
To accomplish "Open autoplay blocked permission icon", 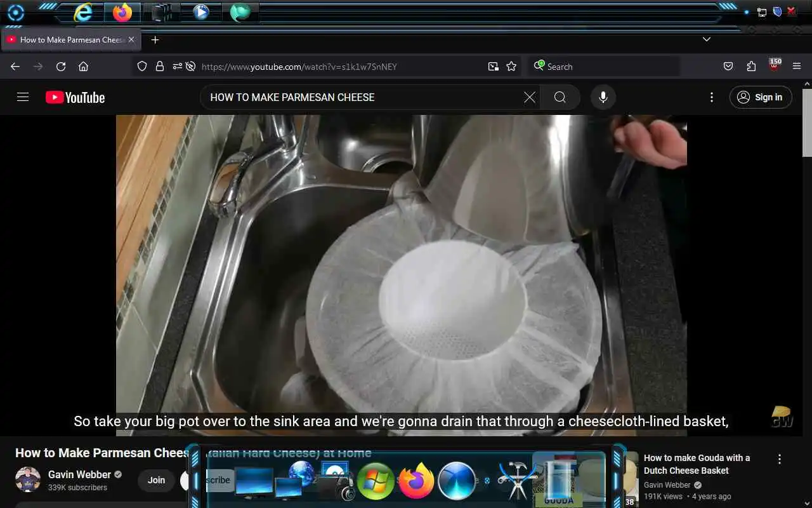I will click(x=190, y=67).
